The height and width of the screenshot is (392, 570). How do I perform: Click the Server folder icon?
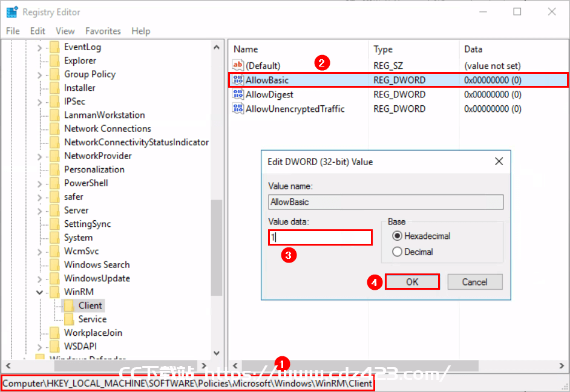pyautogui.click(x=54, y=211)
